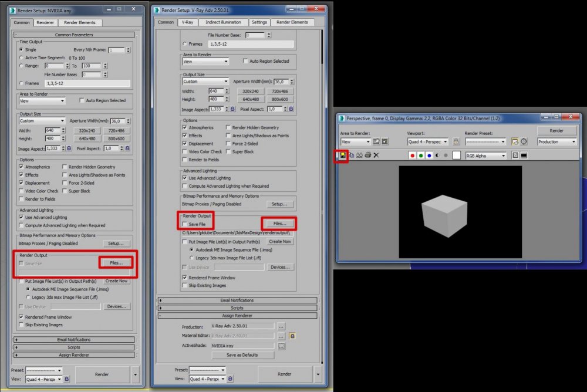The height and width of the screenshot is (392, 587).
Task: Open Environment and Effects dialog icon
Action: 524,141
